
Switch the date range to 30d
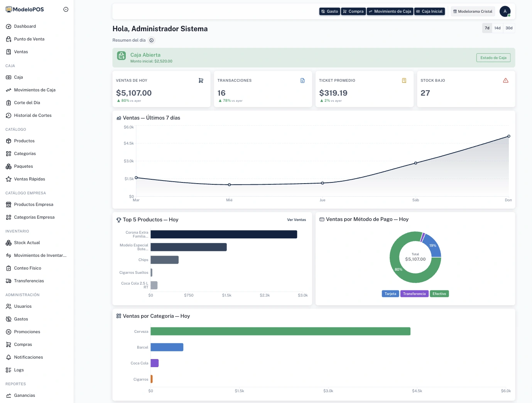[x=509, y=28]
